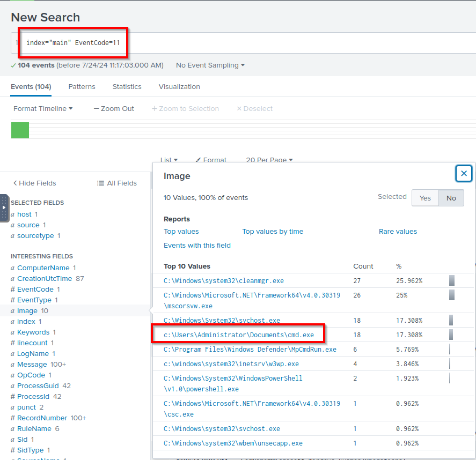Viewport: 476px width, 460px height.
Task: Click the All Fields list icon
Action: click(x=100, y=183)
